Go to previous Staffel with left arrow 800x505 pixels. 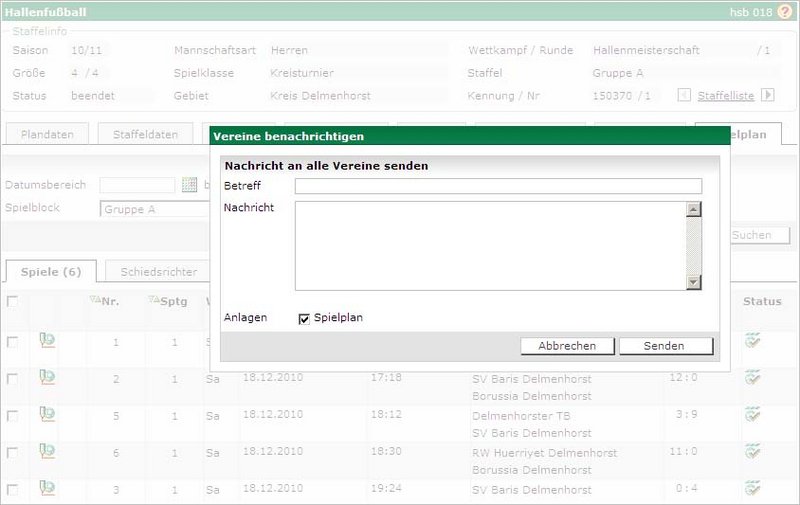[x=684, y=96]
